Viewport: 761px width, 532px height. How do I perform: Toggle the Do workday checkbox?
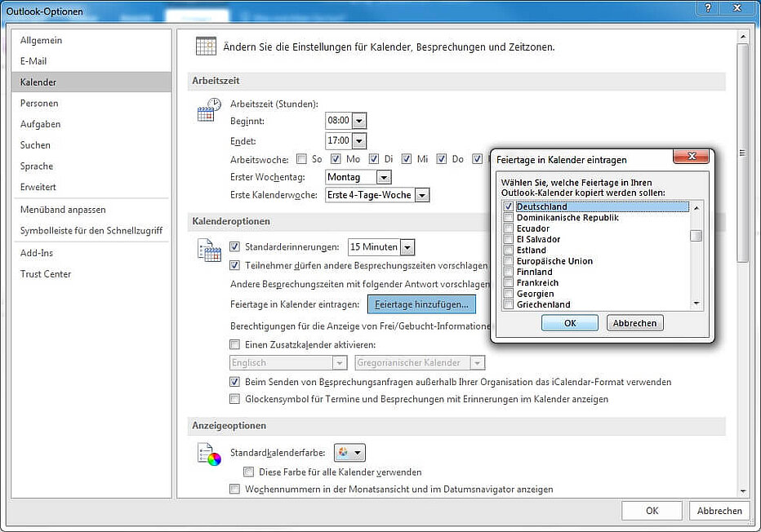(442, 158)
